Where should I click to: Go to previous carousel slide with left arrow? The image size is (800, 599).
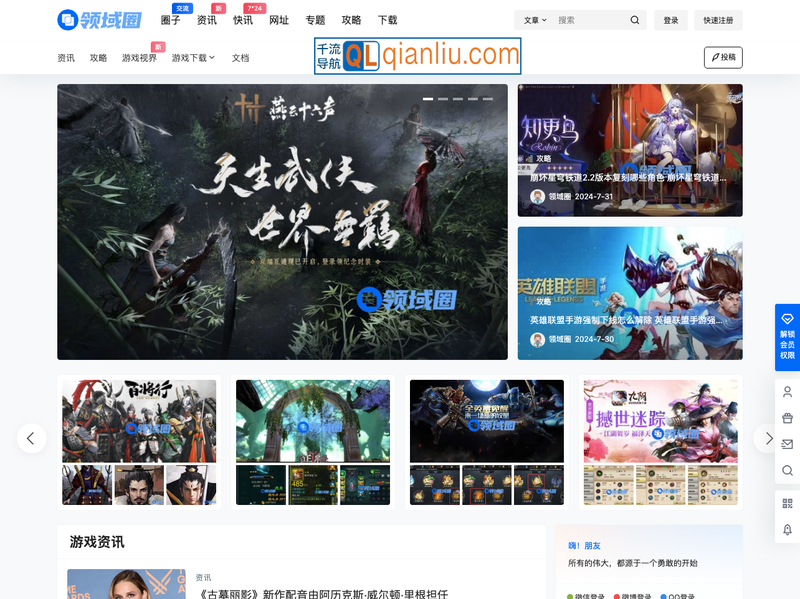tap(31, 438)
